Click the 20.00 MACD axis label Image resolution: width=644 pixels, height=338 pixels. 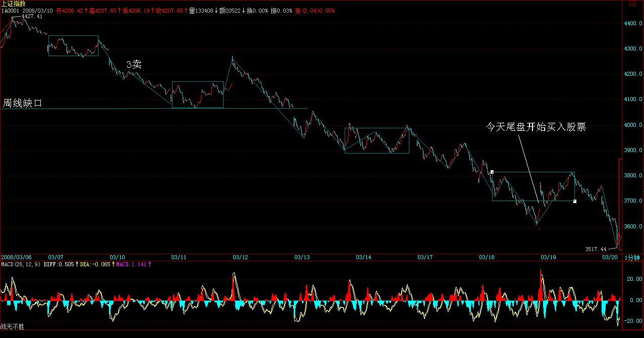tap(634, 279)
